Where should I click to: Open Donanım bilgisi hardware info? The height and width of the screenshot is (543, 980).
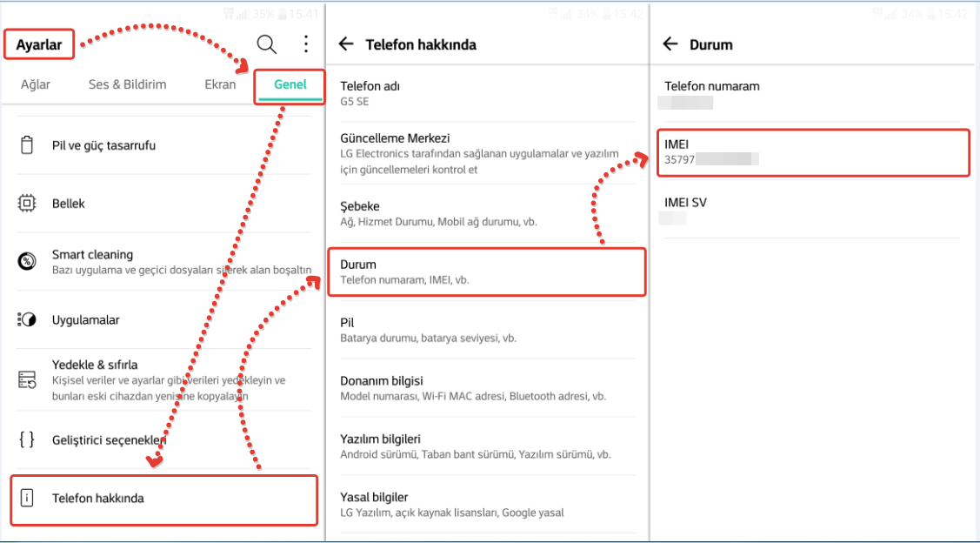point(487,388)
